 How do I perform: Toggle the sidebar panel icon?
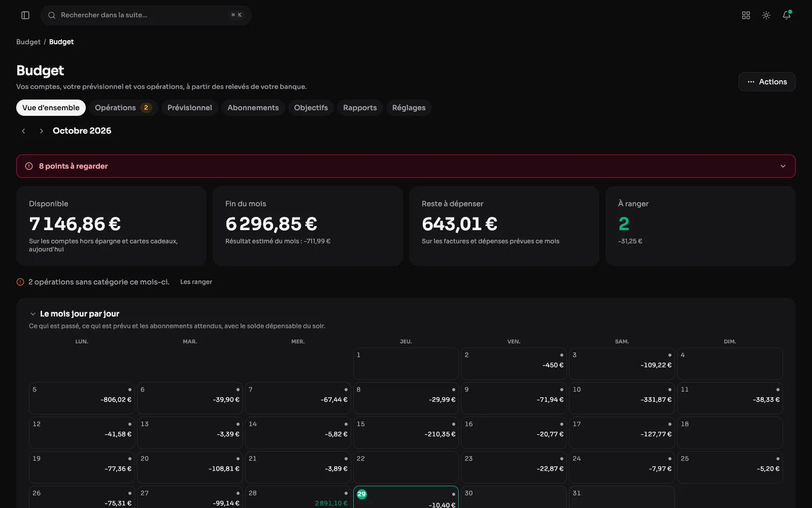click(25, 15)
